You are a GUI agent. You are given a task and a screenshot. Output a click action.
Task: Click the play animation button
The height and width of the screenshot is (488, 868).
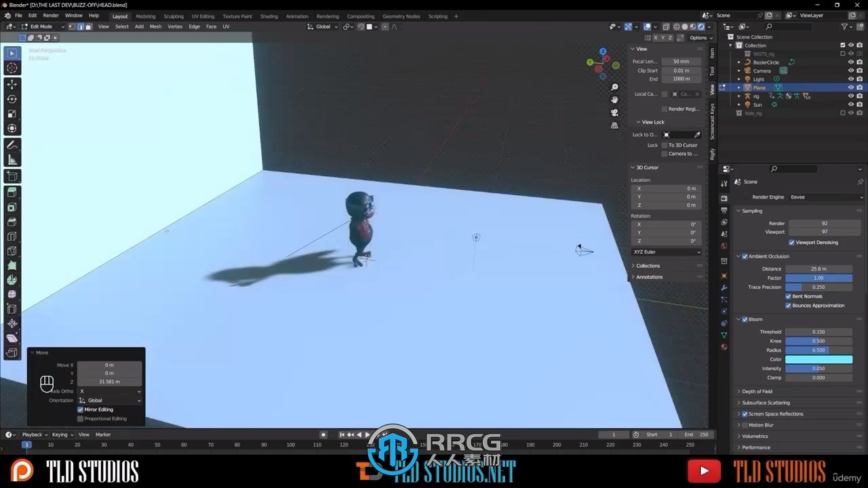pos(368,434)
